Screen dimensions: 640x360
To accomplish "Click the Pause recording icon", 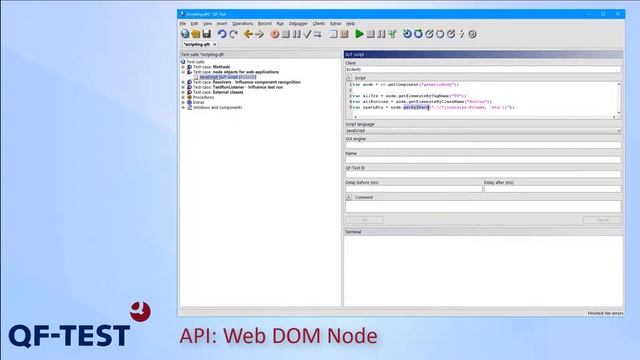I will pyautogui.click(x=296, y=34).
